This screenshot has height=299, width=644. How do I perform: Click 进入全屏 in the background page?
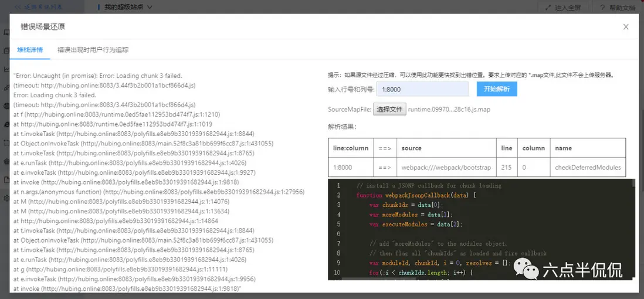(562, 8)
